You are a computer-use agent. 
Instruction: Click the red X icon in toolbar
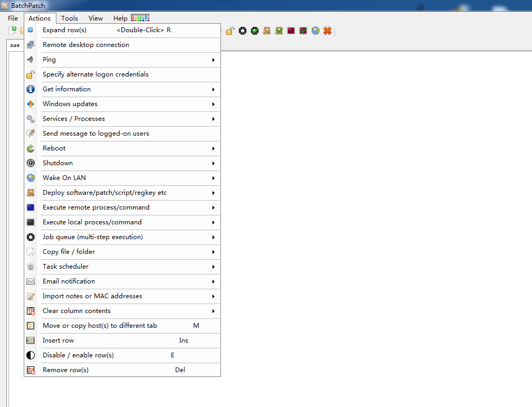[x=327, y=31]
